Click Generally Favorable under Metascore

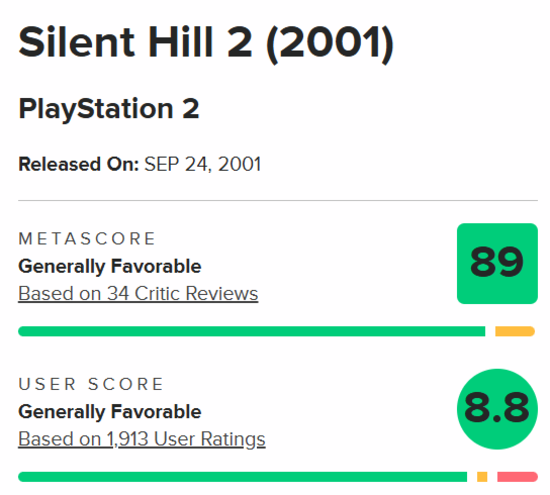[110, 266]
